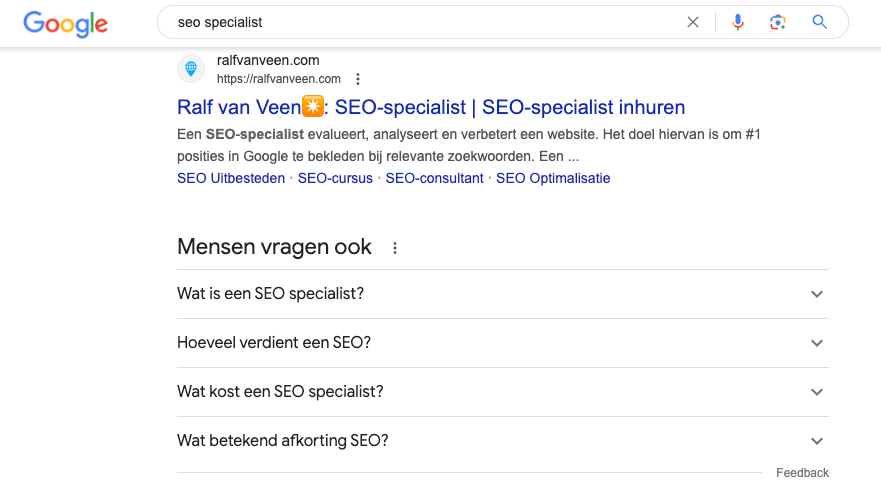The image size is (881, 497).
Task: Open the SEO-cursus sitelink
Action: tap(335, 178)
